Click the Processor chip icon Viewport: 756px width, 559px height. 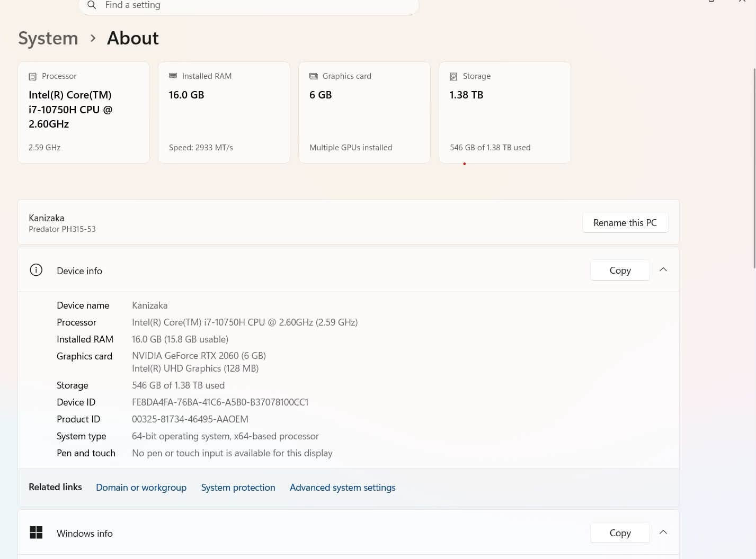(x=32, y=77)
